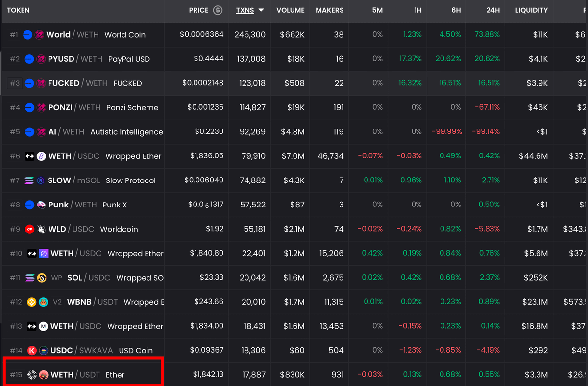Viewport: 588px width, 386px height.
Task: Sort by the MAKERS column header
Action: pos(329,10)
